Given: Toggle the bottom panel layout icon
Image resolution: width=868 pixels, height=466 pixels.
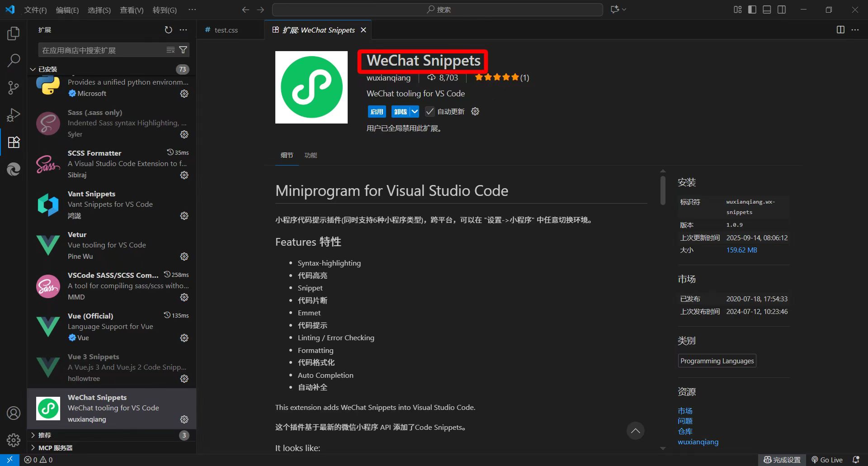Looking at the screenshot, I should tap(767, 10).
